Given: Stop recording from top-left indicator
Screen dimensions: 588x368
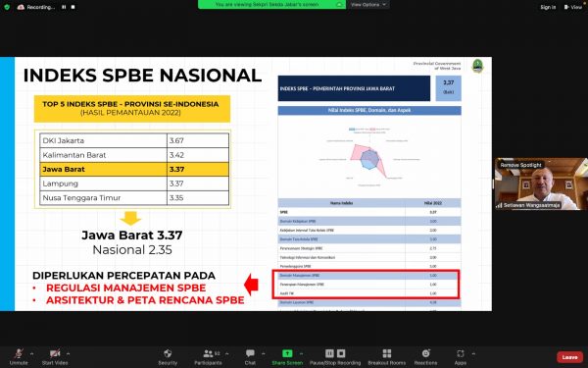Looking at the screenshot, I should [x=73, y=7].
